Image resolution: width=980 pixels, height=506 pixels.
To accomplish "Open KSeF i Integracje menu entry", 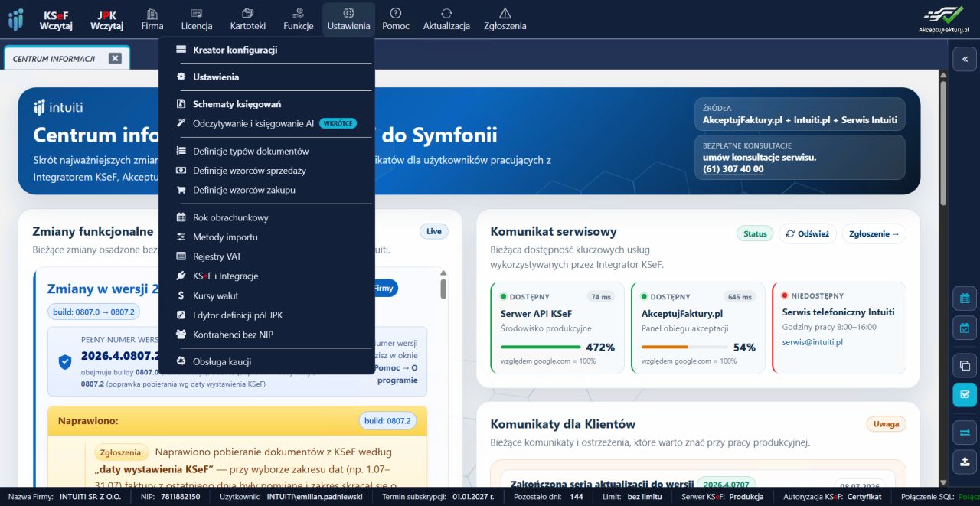I will click(x=266, y=276).
